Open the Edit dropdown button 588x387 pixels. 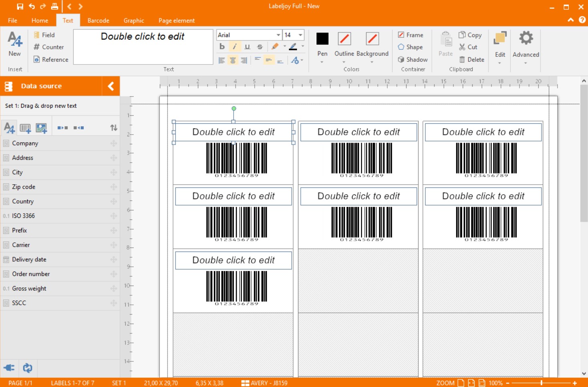pos(500,47)
